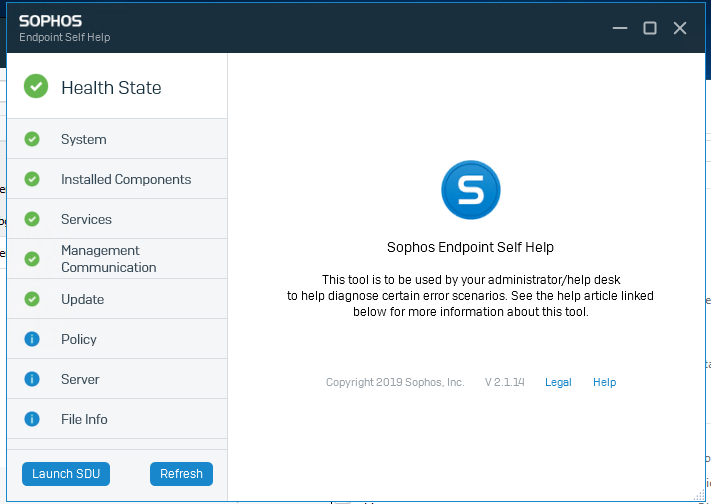Click the blue info icon next to Policy
Image resolution: width=711 pixels, height=504 pixels.
point(32,339)
